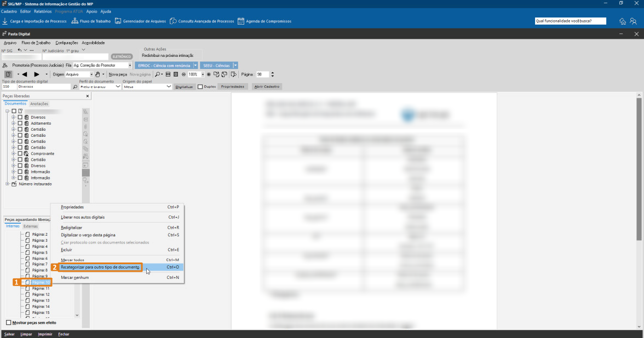
Task: Click the zoom magnifier tool in viewer toolbar
Action: [x=157, y=74]
